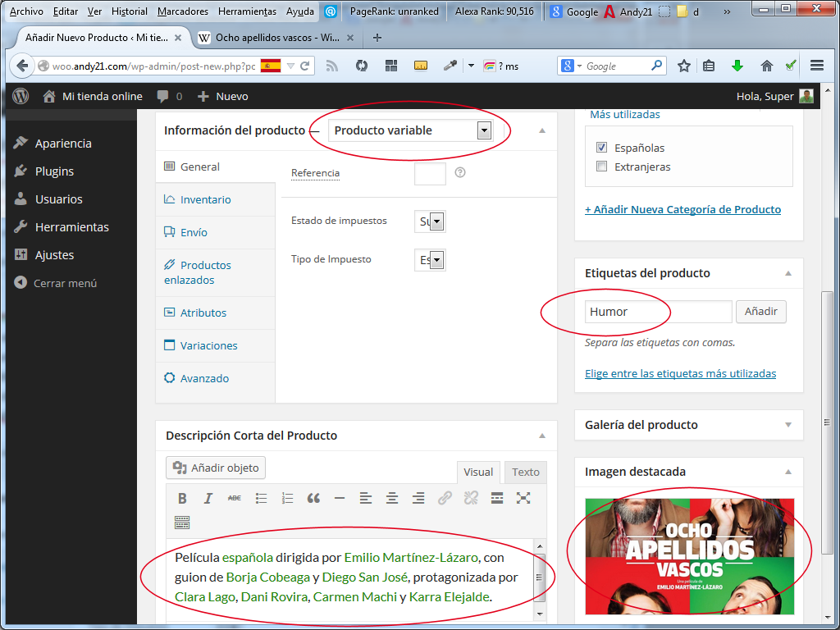This screenshot has height=630, width=840.
Task: Open the Firefox hamburger menu
Action: coord(817,66)
